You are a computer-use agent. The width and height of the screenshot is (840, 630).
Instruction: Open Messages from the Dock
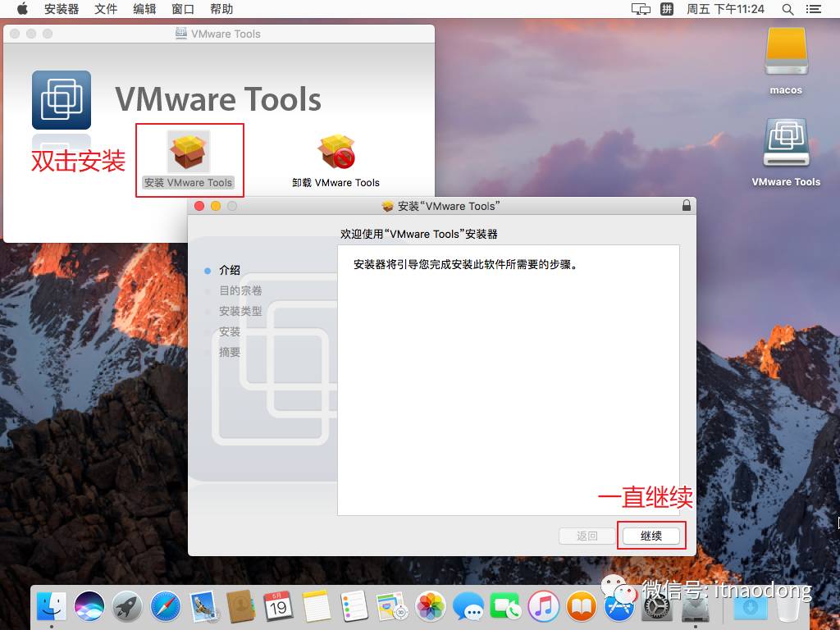point(468,606)
